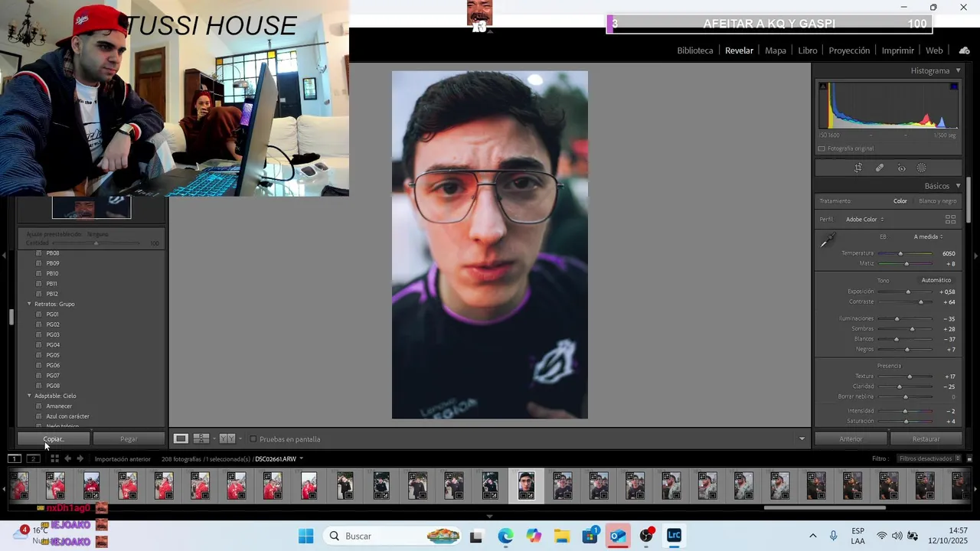Select reference view icon in toolbar
Viewport: 980px width, 551px height.
(x=201, y=439)
